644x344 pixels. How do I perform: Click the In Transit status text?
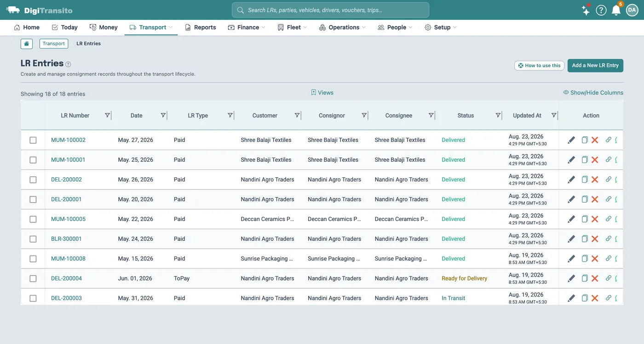pyautogui.click(x=453, y=298)
